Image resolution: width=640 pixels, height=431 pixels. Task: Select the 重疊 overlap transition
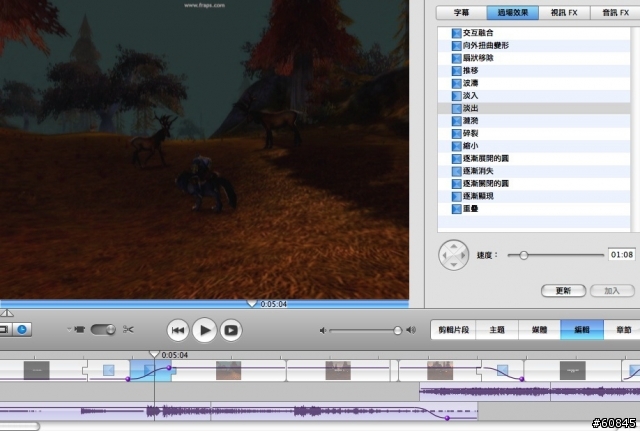[534, 209]
